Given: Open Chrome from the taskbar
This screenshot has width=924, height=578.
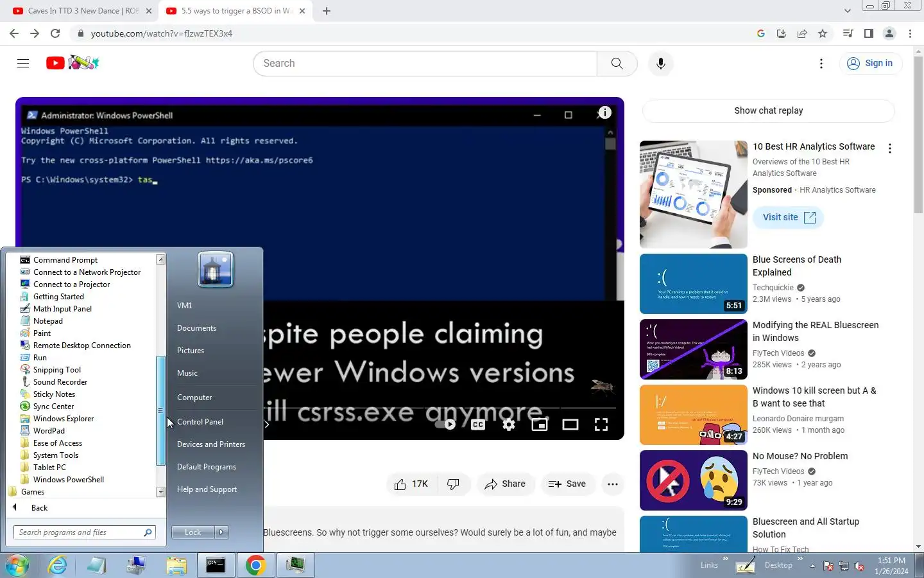Looking at the screenshot, I should (x=255, y=565).
